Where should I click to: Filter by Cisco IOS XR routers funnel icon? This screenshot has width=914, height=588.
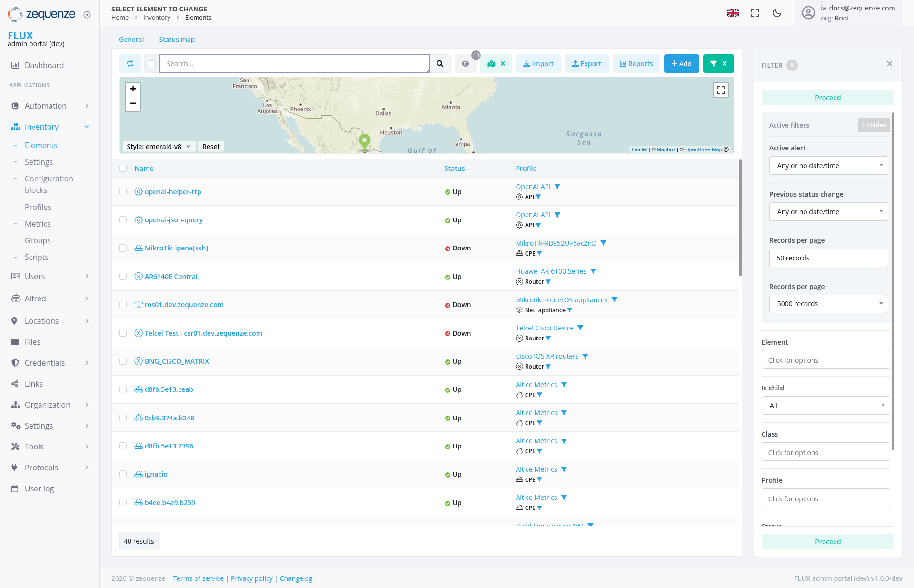point(586,356)
